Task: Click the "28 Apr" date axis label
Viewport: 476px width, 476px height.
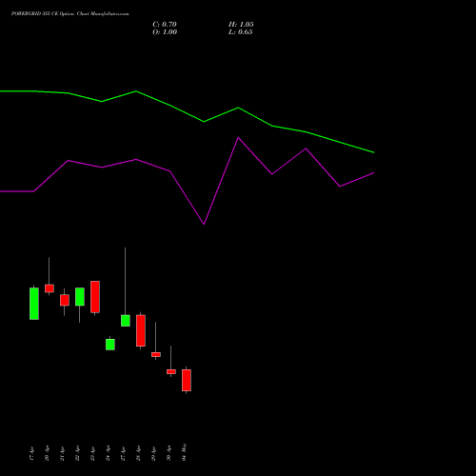Action: point(138,454)
